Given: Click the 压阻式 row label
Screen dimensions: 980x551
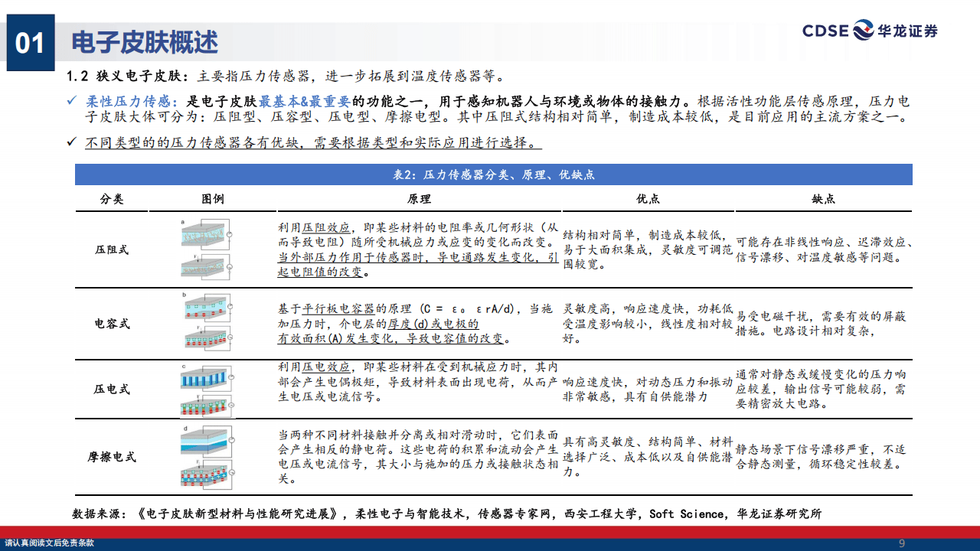Looking at the screenshot, I should [112, 249].
